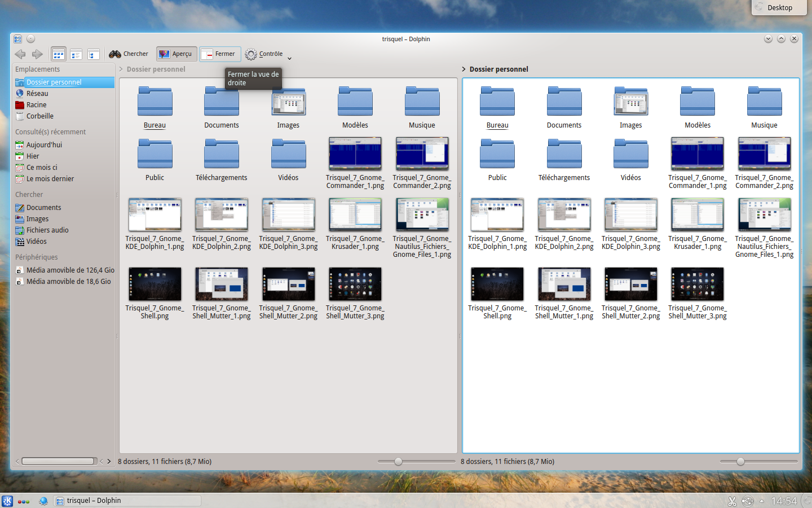Select Musique folder in left pane
The width and height of the screenshot is (812, 508).
(422, 108)
